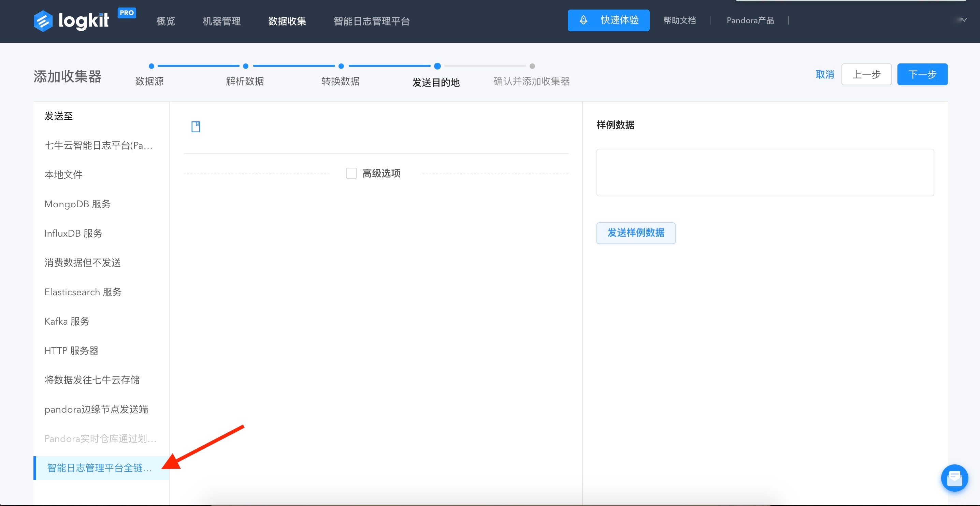
Task: Open the Pandora产品 link
Action: (750, 20)
